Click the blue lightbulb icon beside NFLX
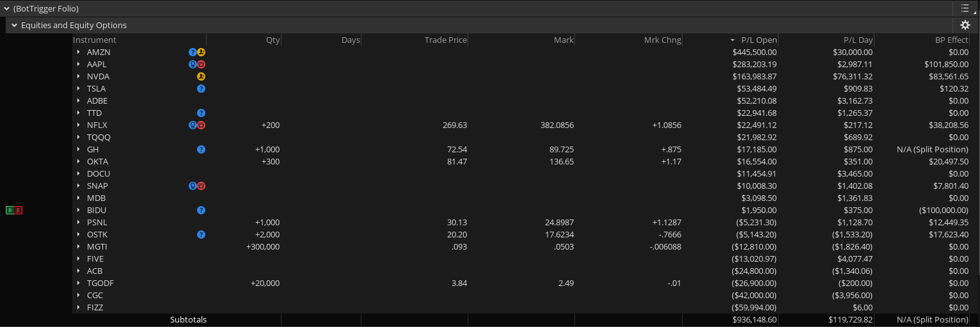The height and width of the screenshot is (327, 980). click(193, 125)
